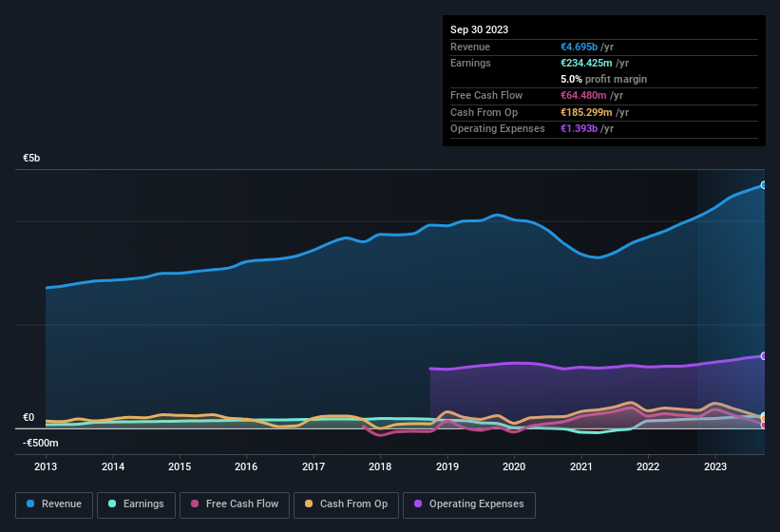Viewport: 780px width, 532px height.
Task: Click the Operating Expenses line endpoint marker
Action: pos(763,356)
